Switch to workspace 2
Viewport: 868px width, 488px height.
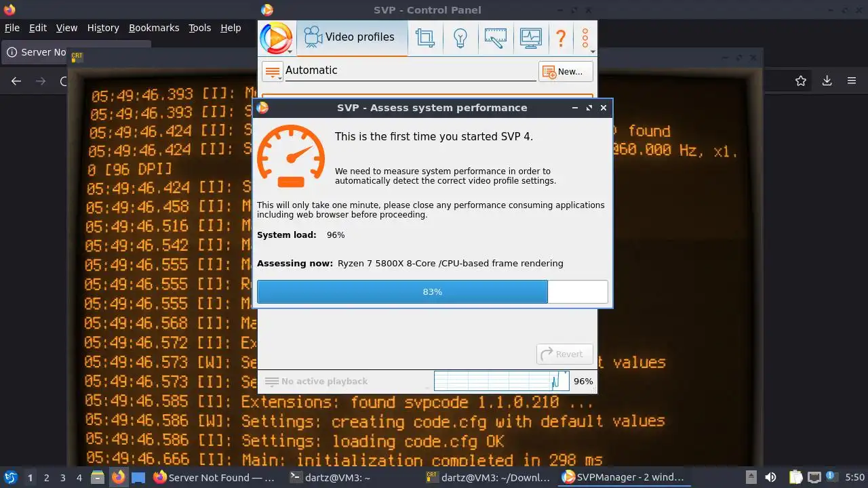(46, 477)
